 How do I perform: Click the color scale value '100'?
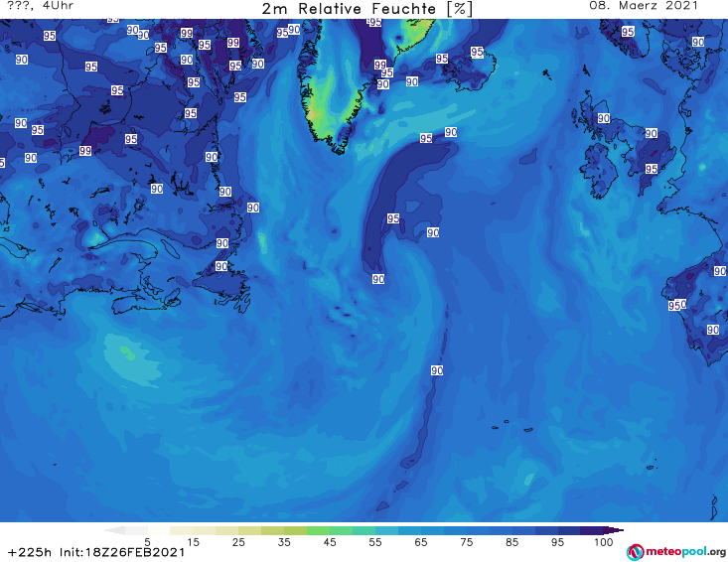[604, 542]
